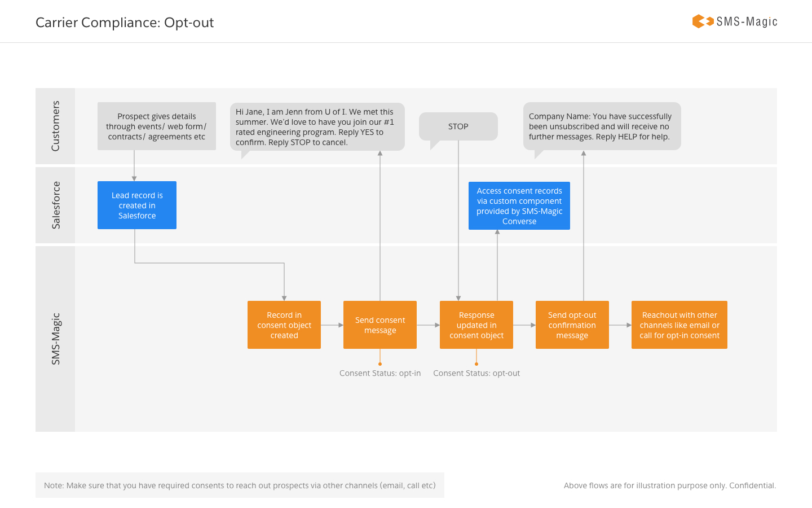
Task: Select the 'Send consent message' orange box
Action: pos(380,325)
